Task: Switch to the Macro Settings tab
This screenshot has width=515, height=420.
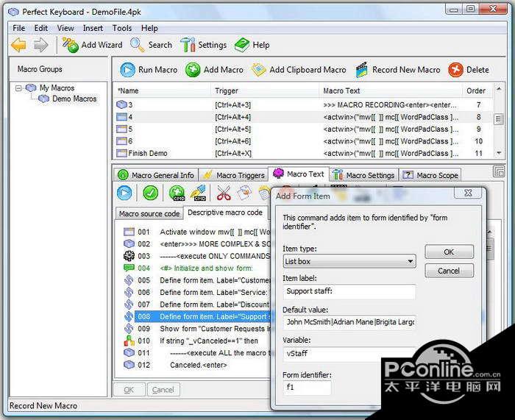Action: (x=363, y=175)
